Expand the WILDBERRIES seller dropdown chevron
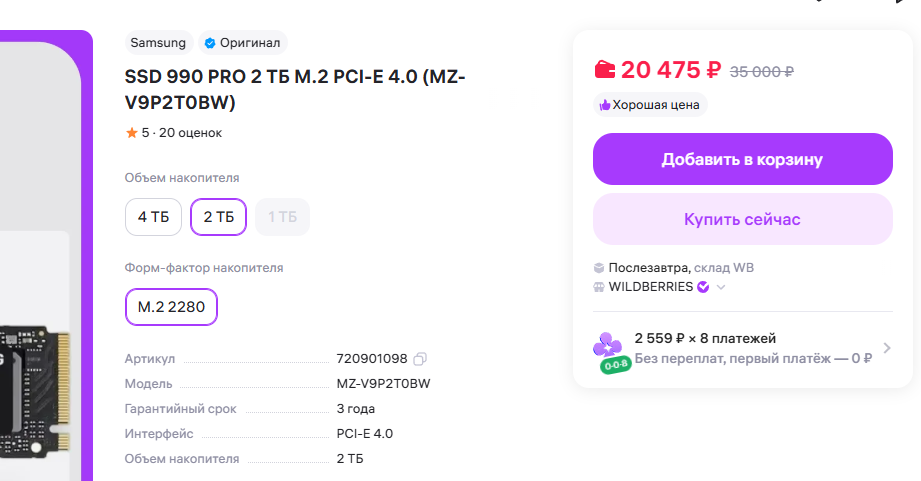Screen dimensions: 921x481 click(721, 288)
